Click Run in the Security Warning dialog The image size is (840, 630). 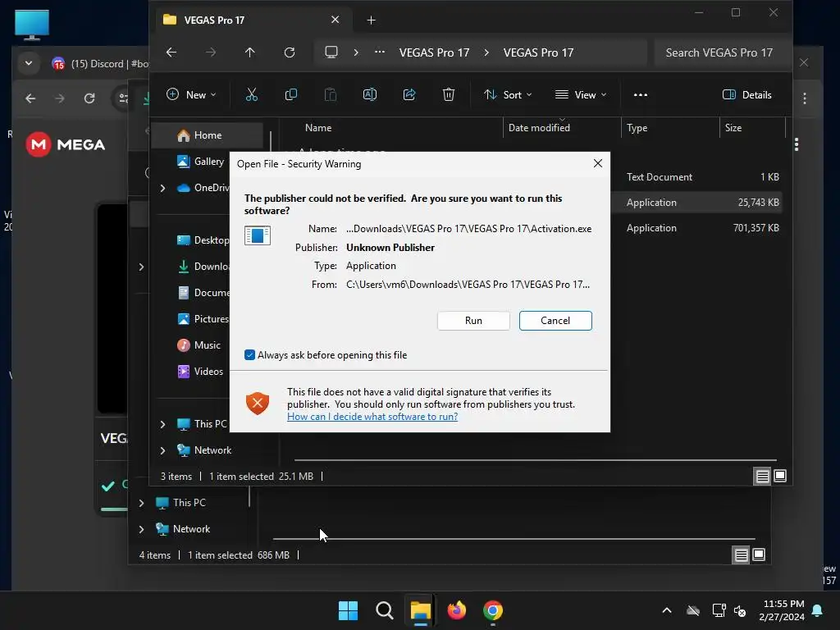pyautogui.click(x=473, y=321)
